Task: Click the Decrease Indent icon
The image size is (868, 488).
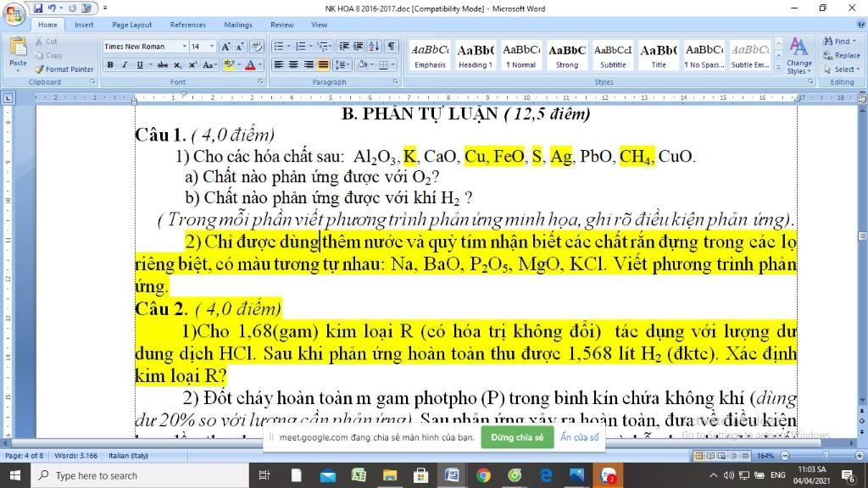Action: pyautogui.click(x=344, y=47)
